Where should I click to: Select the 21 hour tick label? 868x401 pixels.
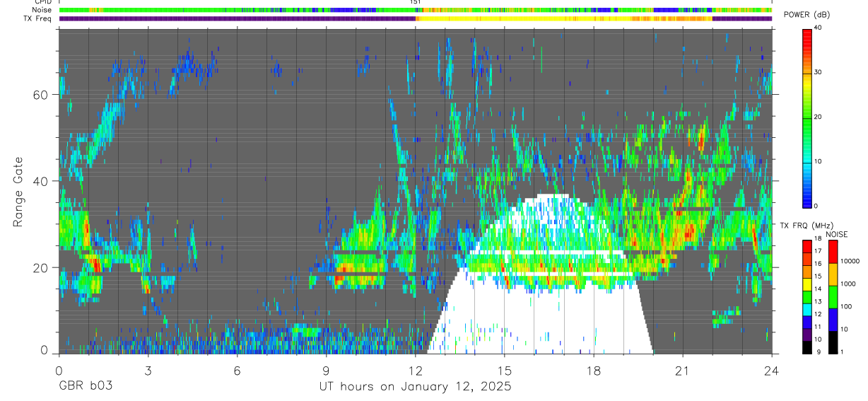click(683, 371)
